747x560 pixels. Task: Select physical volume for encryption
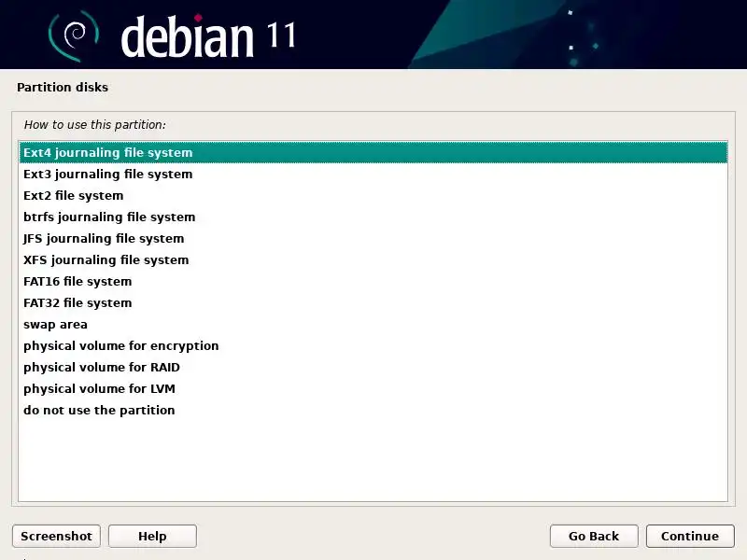pyautogui.click(x=373, y=345)
